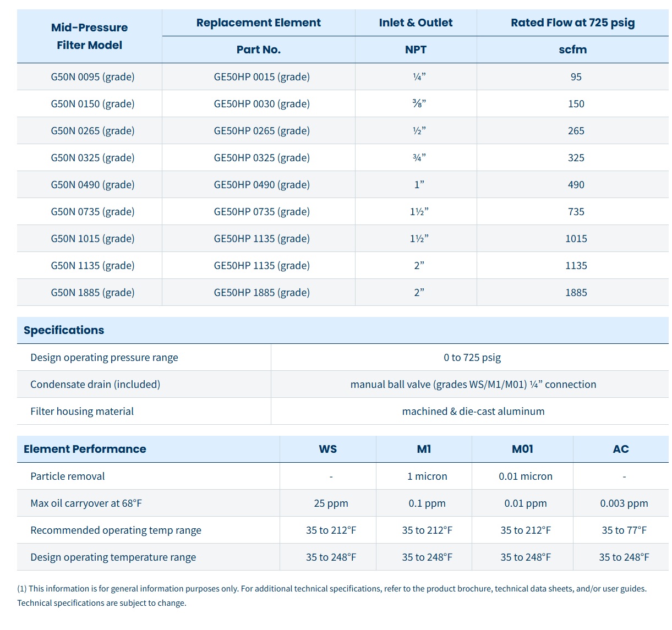Click the Replacement Element header cell
Screen dimensions: 672x630
click(258, 23)
